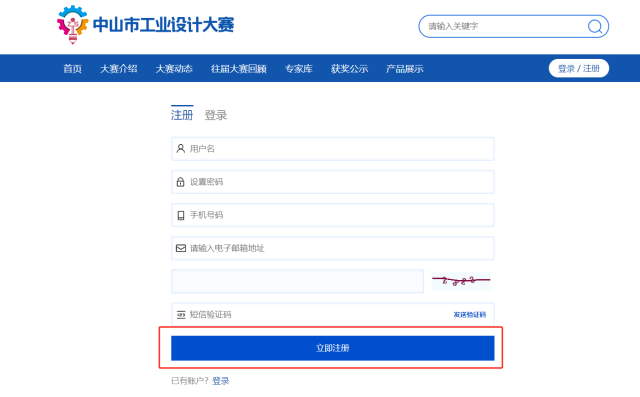Select the 注册 tab
This screenshot has width=640, height=397.
(x=182, y=115)
